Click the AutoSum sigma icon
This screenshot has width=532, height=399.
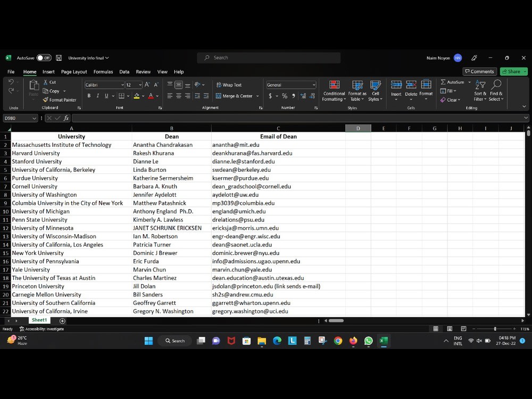[443, 82]
